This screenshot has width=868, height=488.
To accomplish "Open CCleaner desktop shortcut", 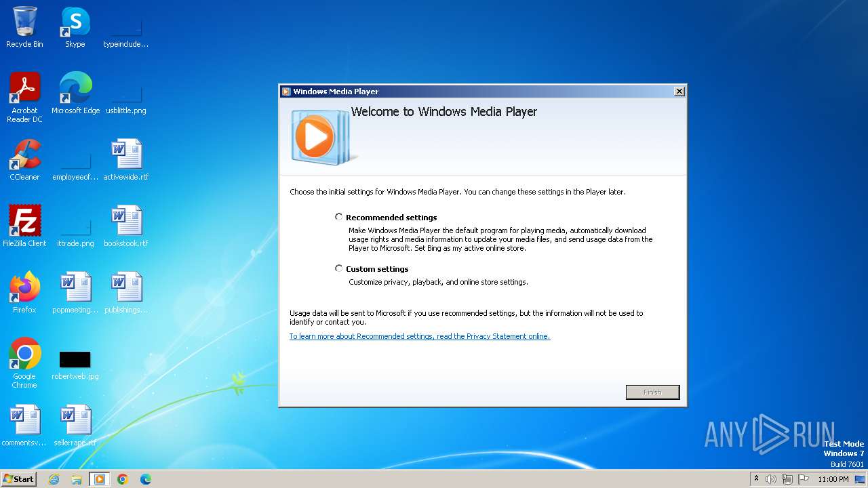I will coord(24,159).
